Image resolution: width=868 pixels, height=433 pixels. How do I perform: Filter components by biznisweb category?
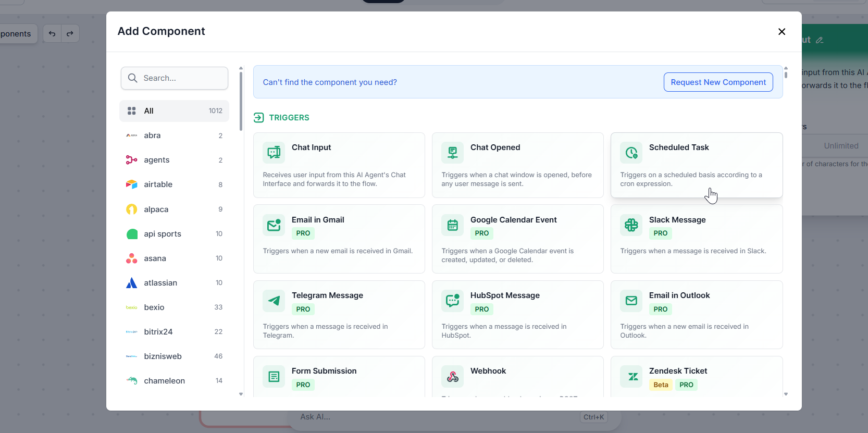click(174, 356)
